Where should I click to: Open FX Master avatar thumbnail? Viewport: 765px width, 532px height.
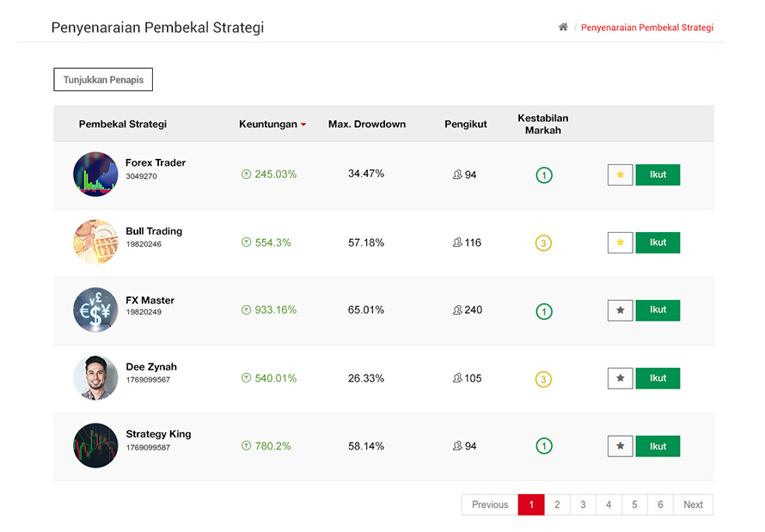[95, 310]
